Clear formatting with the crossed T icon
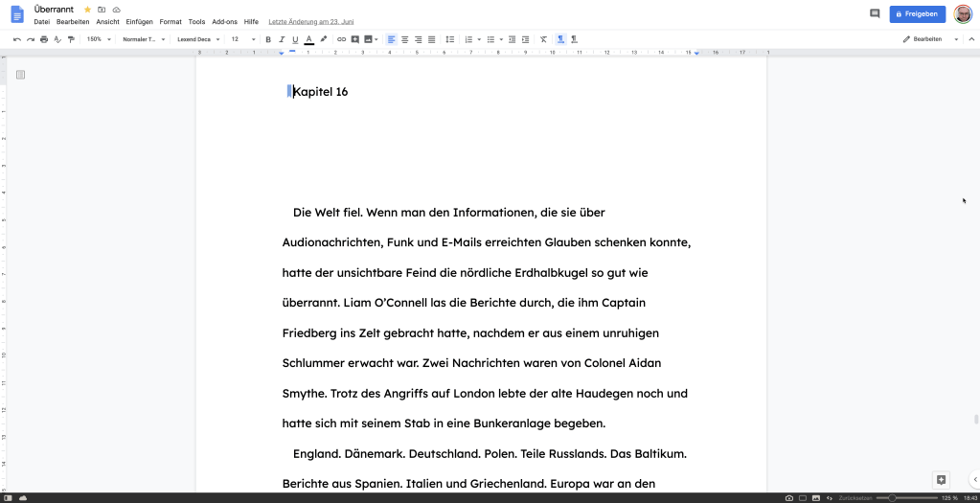980x503 pixels. (x=543, y=39)
